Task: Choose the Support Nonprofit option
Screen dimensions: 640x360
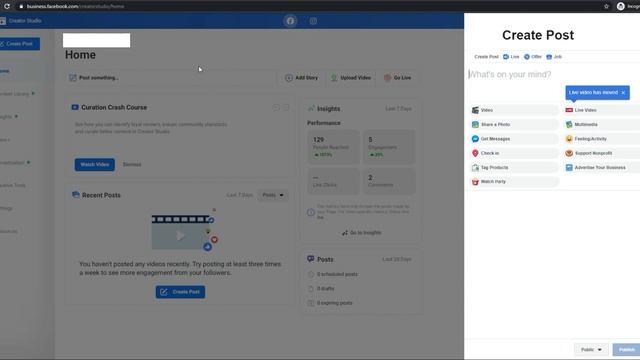Action: click(x=602, y=153)
